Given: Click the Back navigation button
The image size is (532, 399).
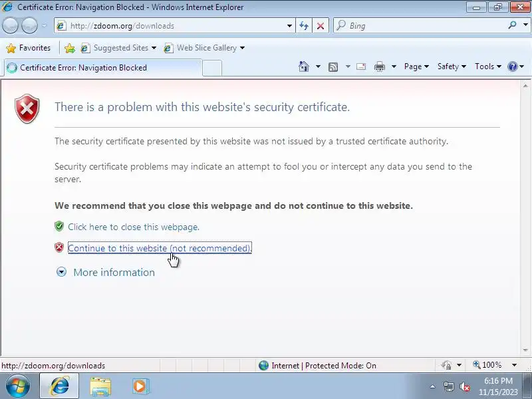Looking at the screenshot, I should pyautogui.click(x=10, y=25).
